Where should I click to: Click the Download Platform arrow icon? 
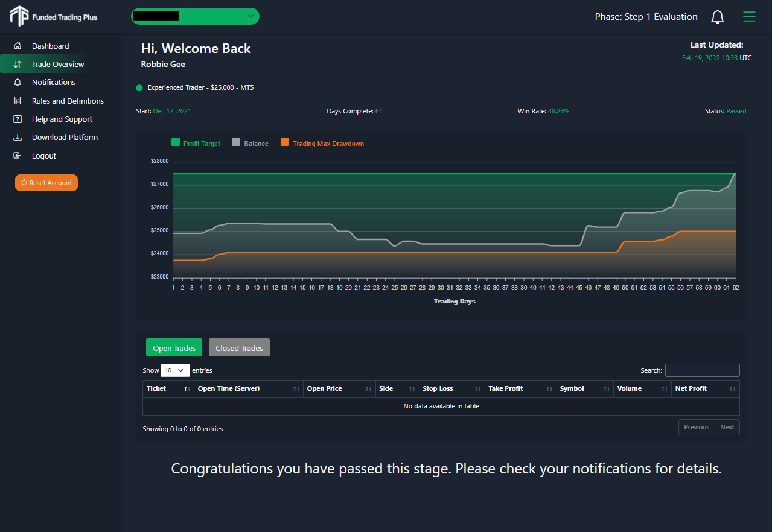coord(18,137)
